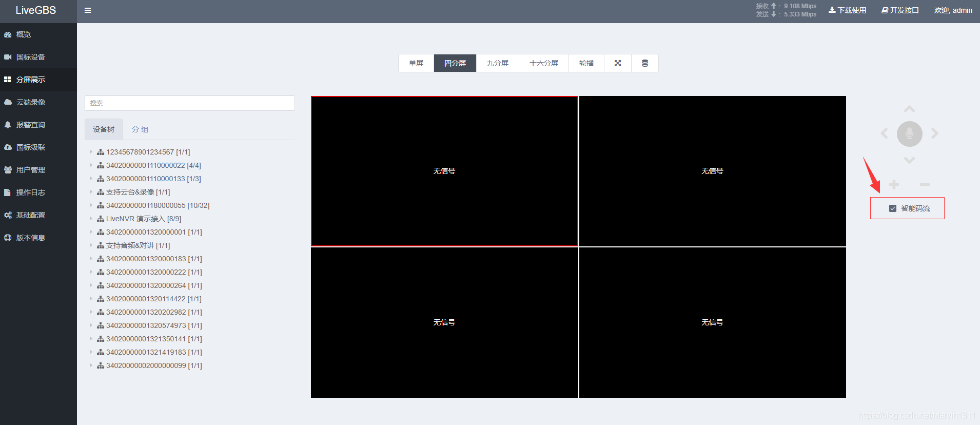Click the PTZ left arrow
The image size is (980, 425).
pyautogui.click(x=884, y=133)
